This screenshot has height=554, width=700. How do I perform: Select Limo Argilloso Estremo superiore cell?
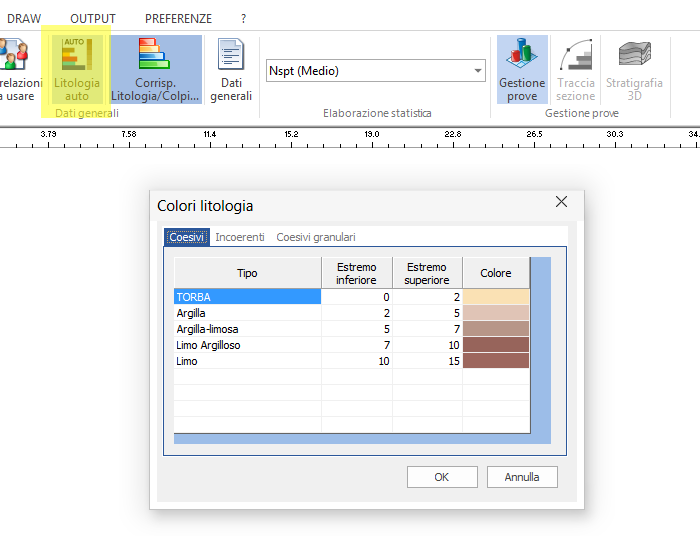427,345
